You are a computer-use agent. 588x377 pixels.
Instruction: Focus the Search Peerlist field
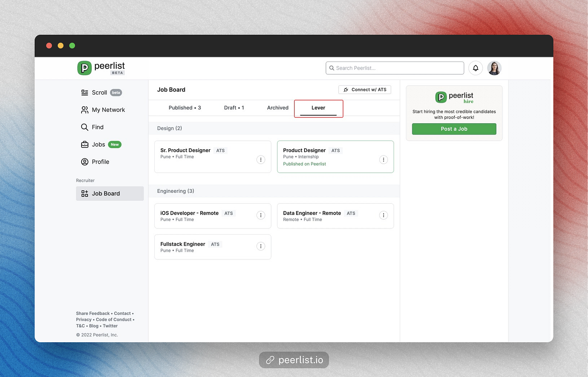[395, 68]
